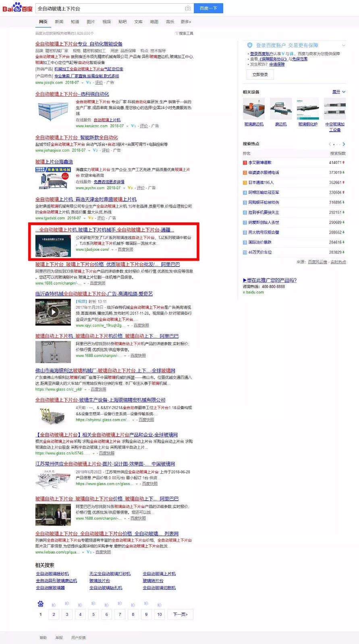
Task: Switch to the 视频 tab
Action: pyautogui.click(x=106, y=22)
